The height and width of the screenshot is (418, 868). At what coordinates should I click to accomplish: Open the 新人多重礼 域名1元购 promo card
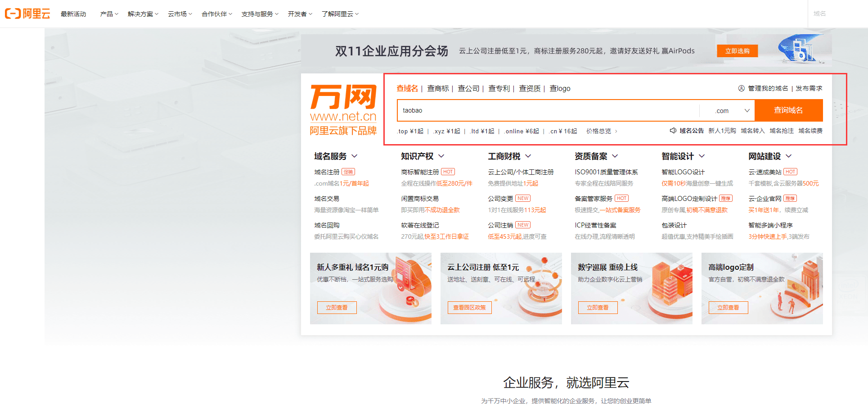(x=370, y=288)
